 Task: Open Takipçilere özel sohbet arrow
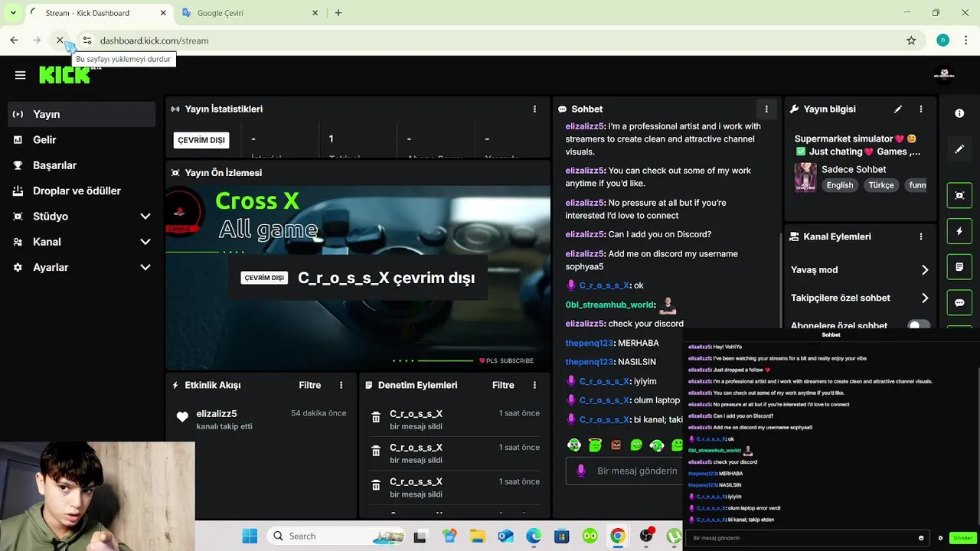coord(925,298)
